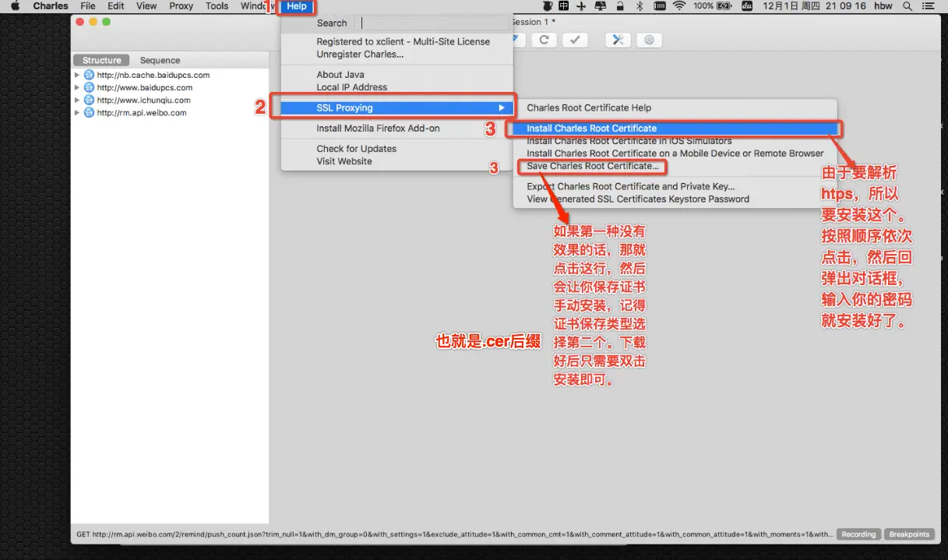
Task: Open the Edit menu
Action: tap(116, 6)
